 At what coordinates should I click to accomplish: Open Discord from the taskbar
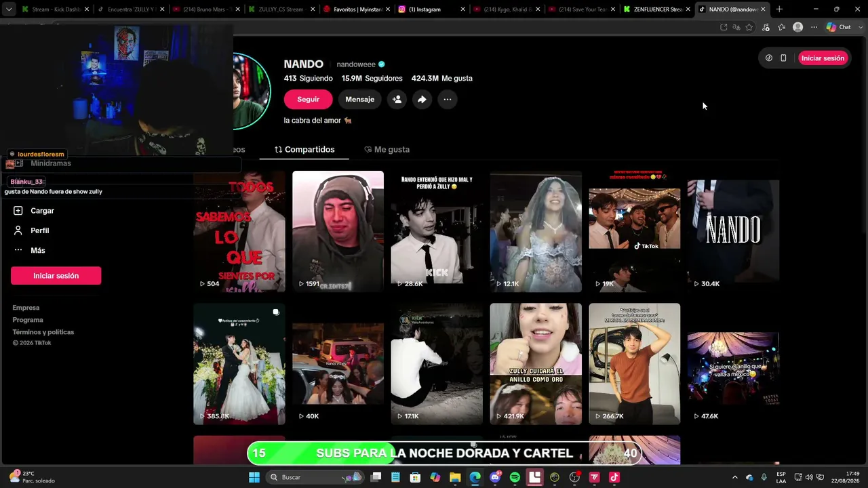click(x=495, y=477)
